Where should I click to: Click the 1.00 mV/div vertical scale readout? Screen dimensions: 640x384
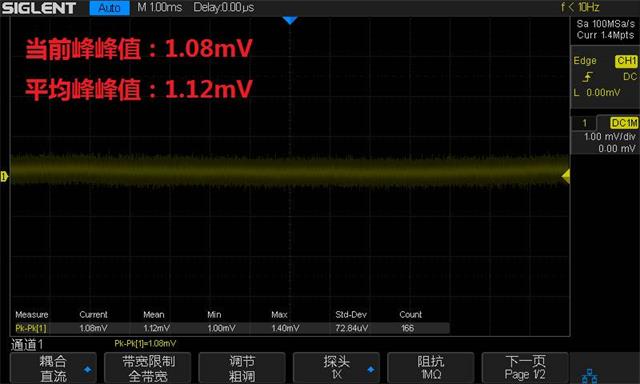pos(609,137)
